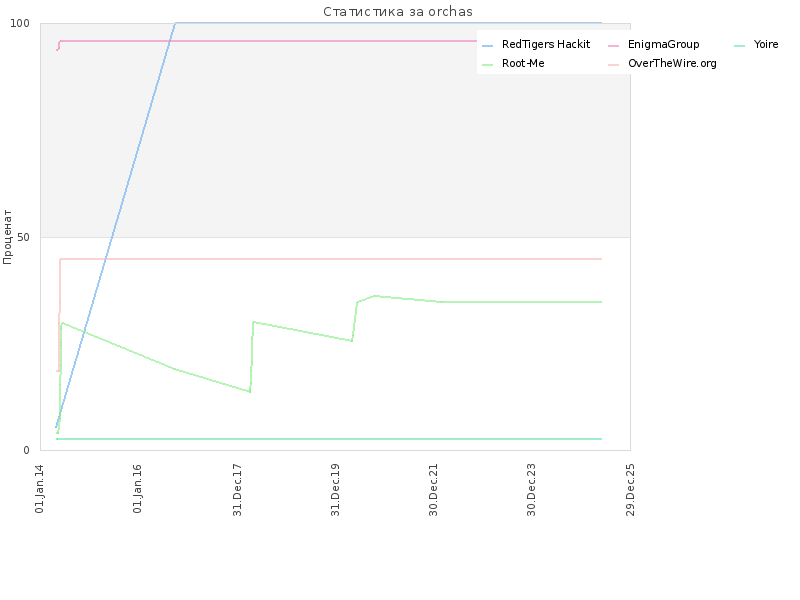This screenshot has height=600, width=800.
Task: Click the RedTigers Hackit blue legend swatch
Action: (x=488, y=46)
